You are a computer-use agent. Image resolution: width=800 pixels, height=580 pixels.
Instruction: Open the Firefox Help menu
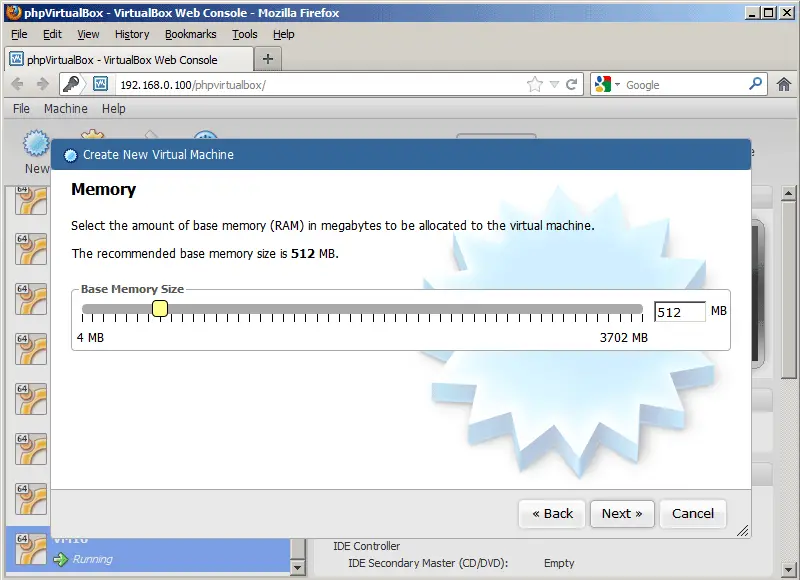click(x=283, y=34)
